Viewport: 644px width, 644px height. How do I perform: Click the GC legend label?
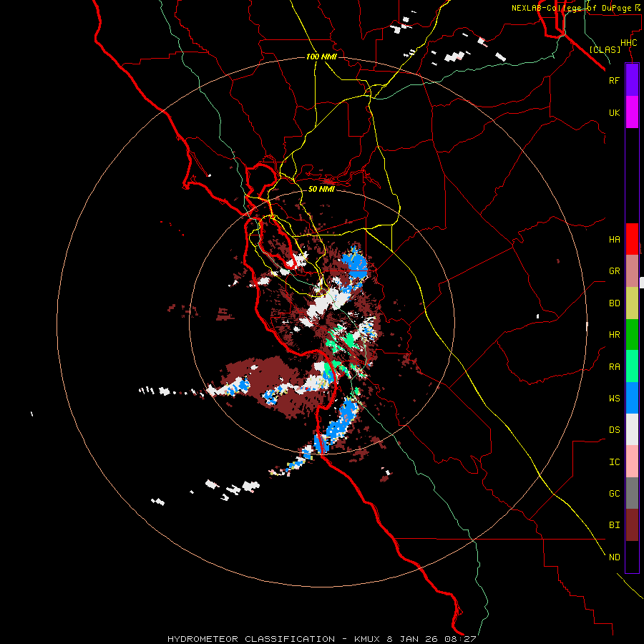coord(614,494)
